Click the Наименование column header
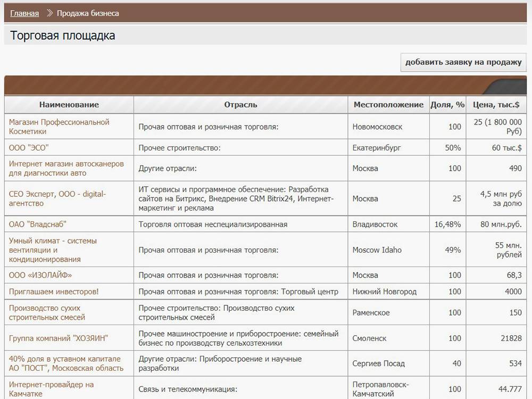The height and width of the screenshot is (399, 532). [x=69, y=104]
